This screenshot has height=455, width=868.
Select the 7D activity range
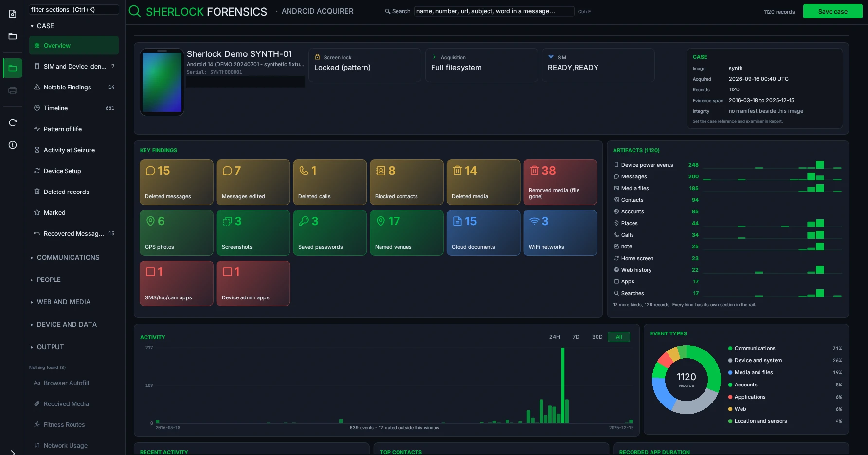576,337
